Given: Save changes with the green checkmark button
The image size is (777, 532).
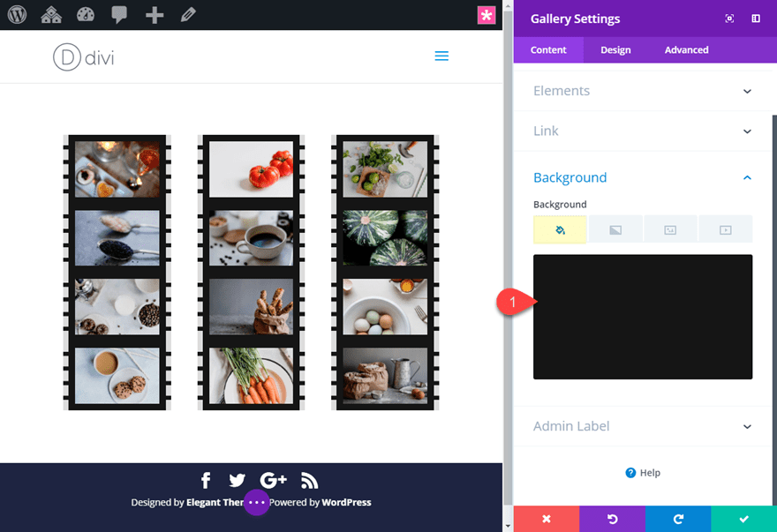Looking at the screenshot, I should 743,519.
